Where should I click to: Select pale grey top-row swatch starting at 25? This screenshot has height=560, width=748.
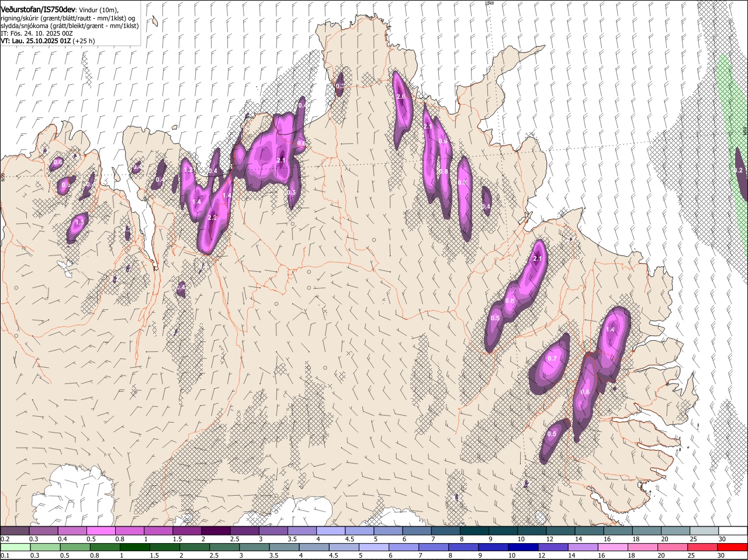tap(704, 530)
